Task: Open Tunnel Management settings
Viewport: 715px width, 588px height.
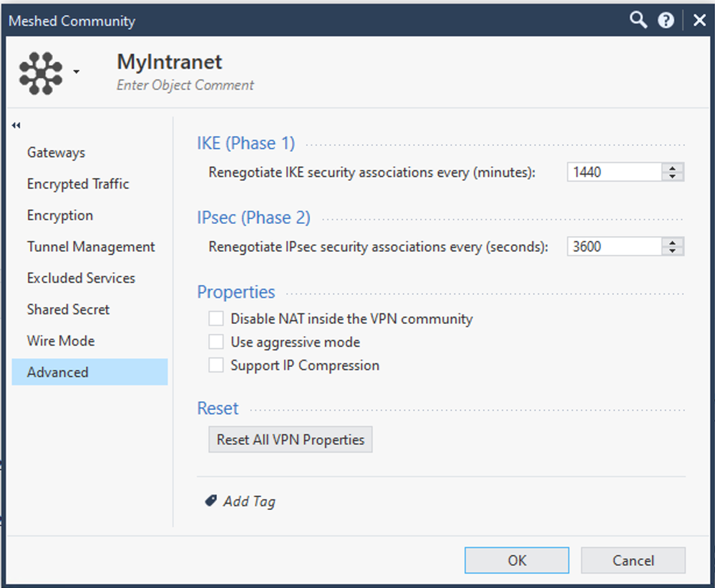Action: point(90,247)
